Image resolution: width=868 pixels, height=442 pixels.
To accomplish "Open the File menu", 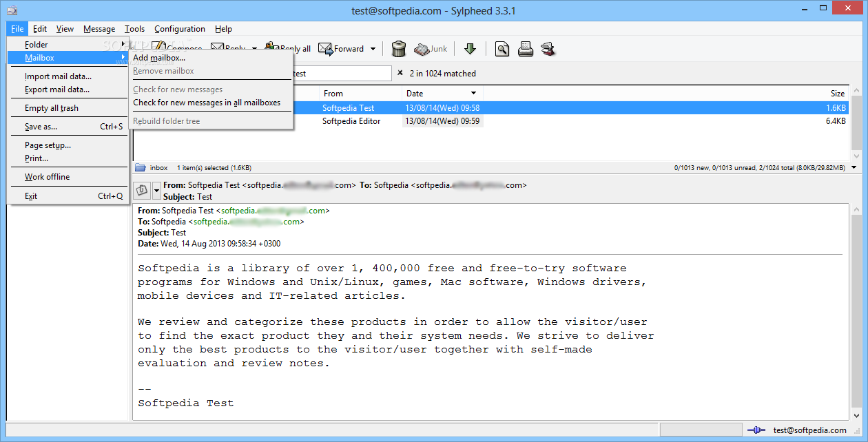I will (18, 29).
